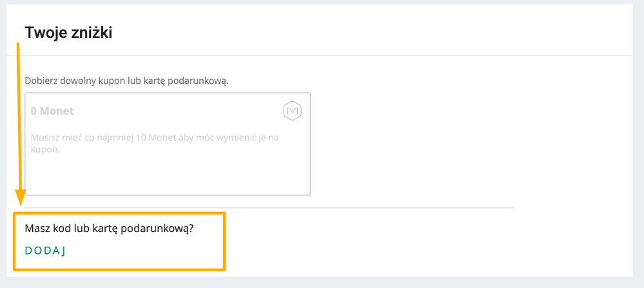This screenshot has width=644, height=288.
Task: Click the orange arrowhead pointing down
Action: [x=20, y=198]
